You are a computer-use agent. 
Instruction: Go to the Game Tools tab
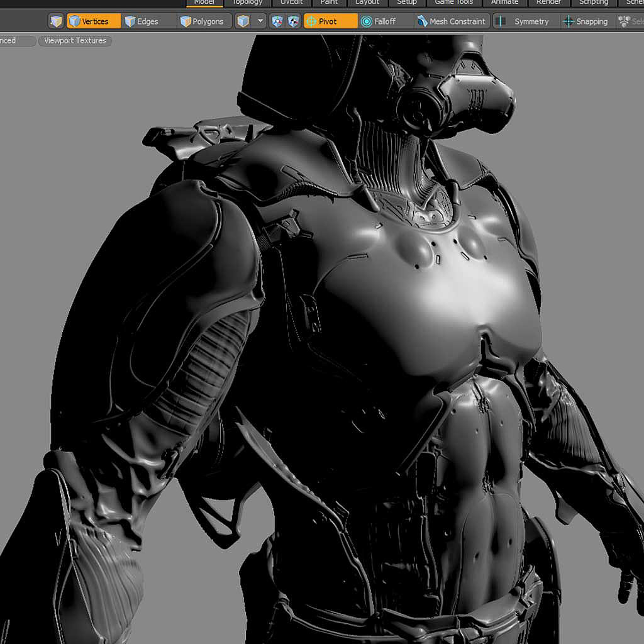pyautogui.click(x=453, y=3)
